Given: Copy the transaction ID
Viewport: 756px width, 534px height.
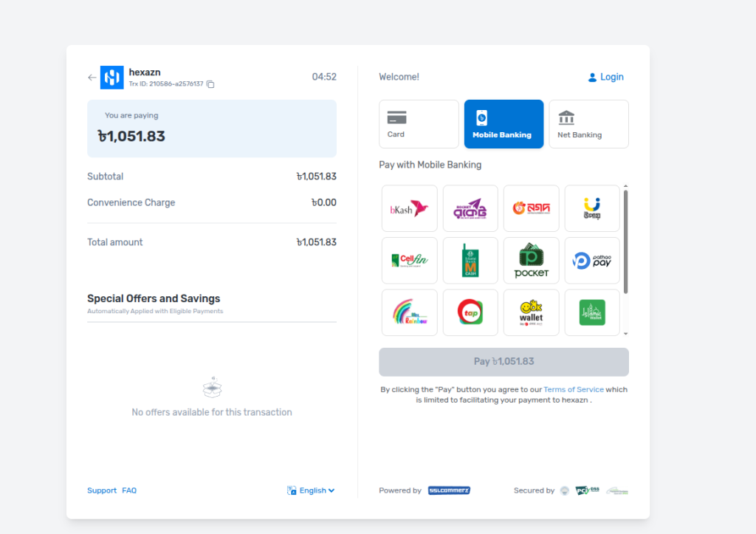Looking at the screenshot, I should point(210,84).
